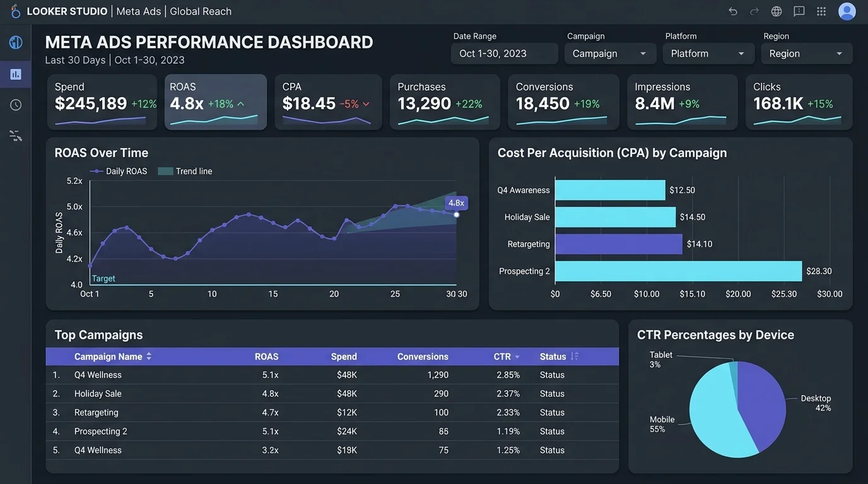Viewport: 868px width, 484px height.
Task: Click the 3.2x ROAS cell
Action: coord(270,451)
